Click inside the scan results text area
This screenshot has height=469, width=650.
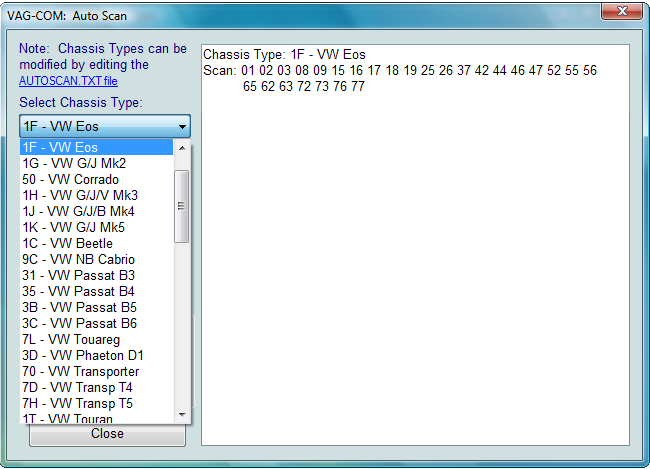click(415, 245)
